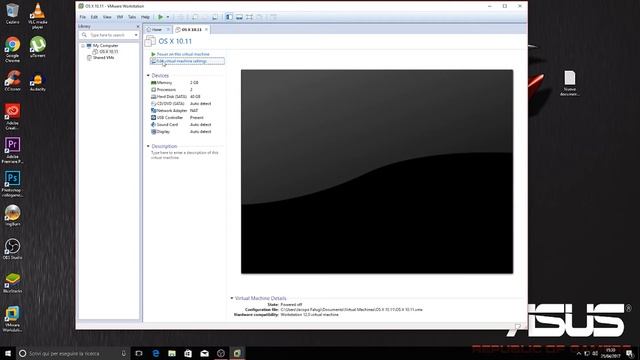Close the Home tab

point(168,29)
